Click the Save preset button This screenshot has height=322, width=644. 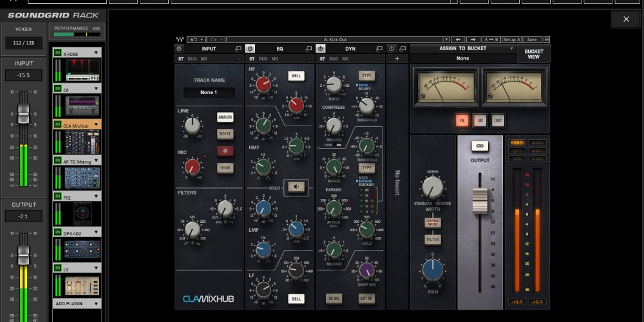point(532,40)
